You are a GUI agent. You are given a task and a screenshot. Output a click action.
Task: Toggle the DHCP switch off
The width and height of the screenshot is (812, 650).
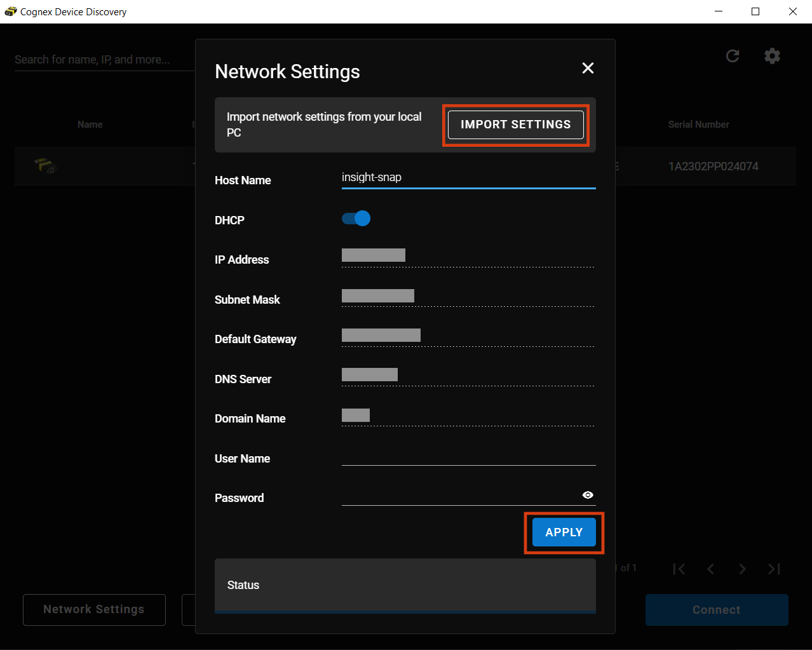356,219
